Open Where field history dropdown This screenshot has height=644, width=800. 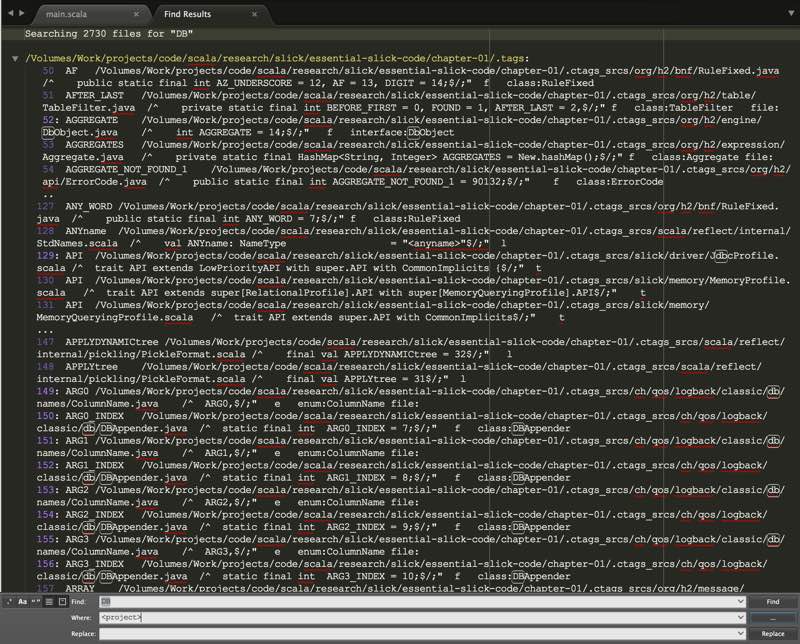(x=740, y=618)
